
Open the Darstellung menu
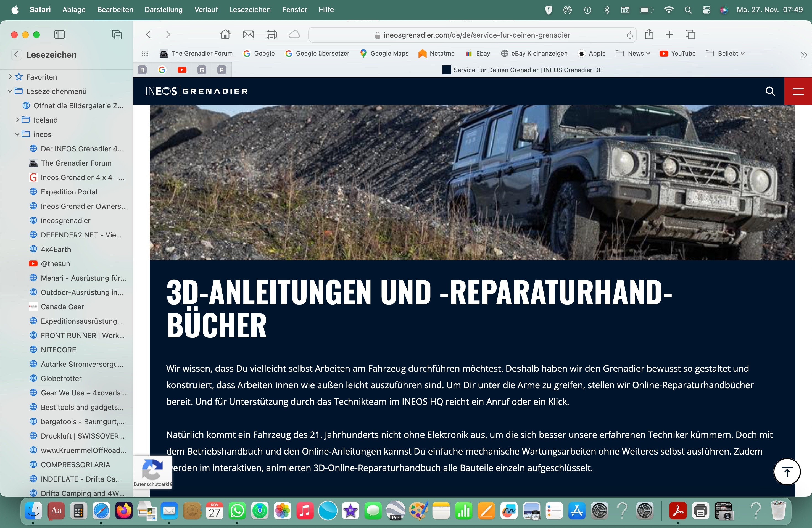[x=164, y=10]
